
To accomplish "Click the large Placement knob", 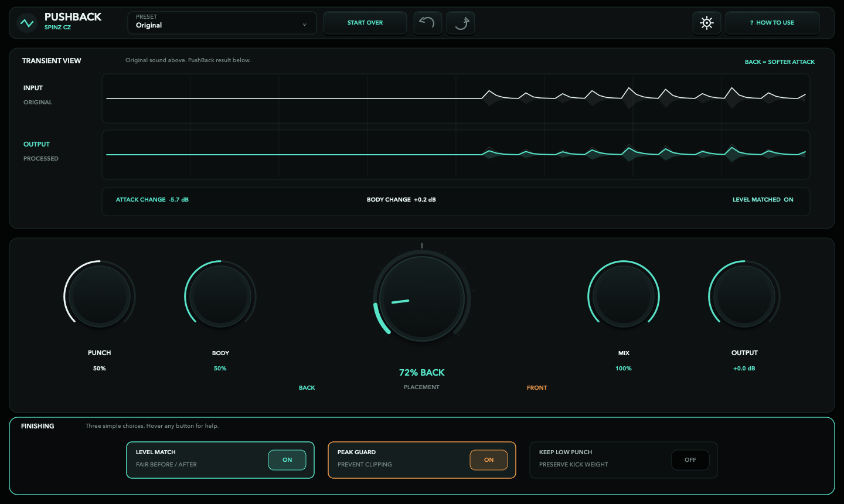I will point(422,298).
